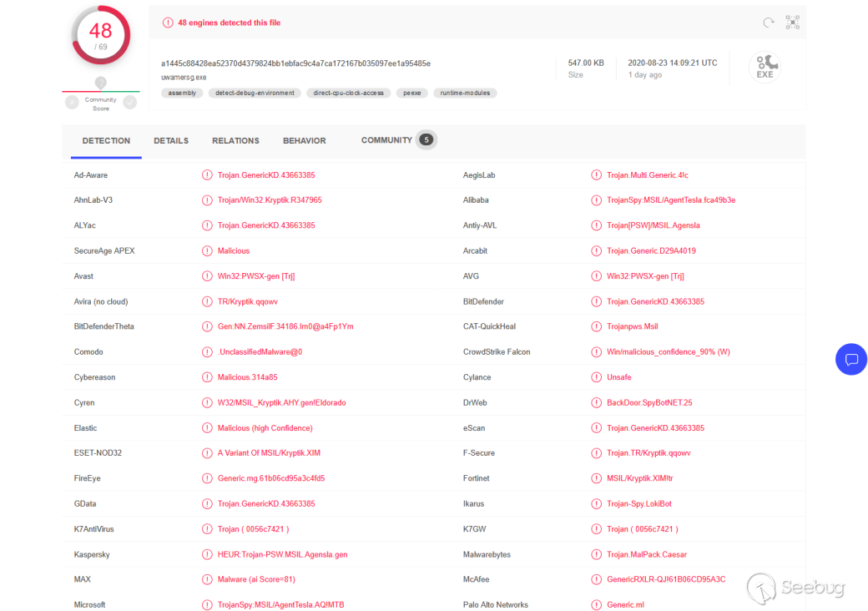Click warning icon in Fortinet row
The image size is (868, 611).
pyautogui.click(x=596, y=478)
